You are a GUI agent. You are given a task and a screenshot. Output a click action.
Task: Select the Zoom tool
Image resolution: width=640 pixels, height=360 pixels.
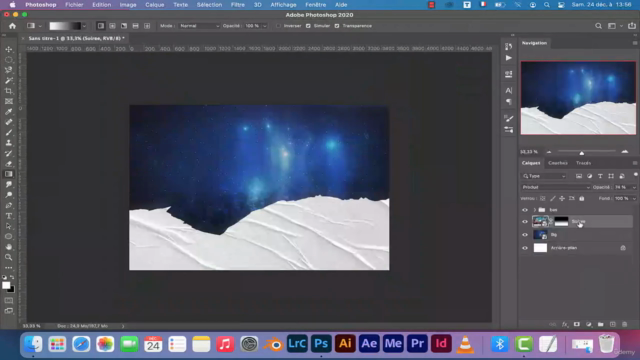tap(9, 258)
